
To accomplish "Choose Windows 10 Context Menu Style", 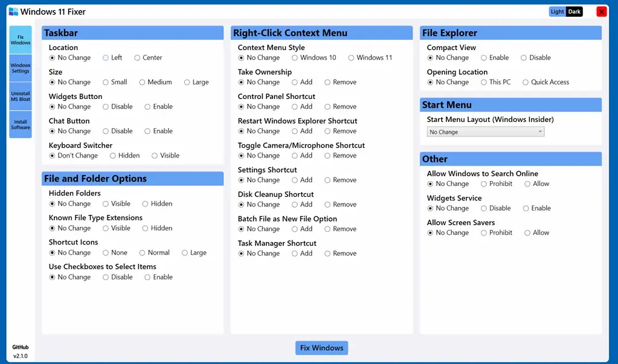I will click(314, 57).
